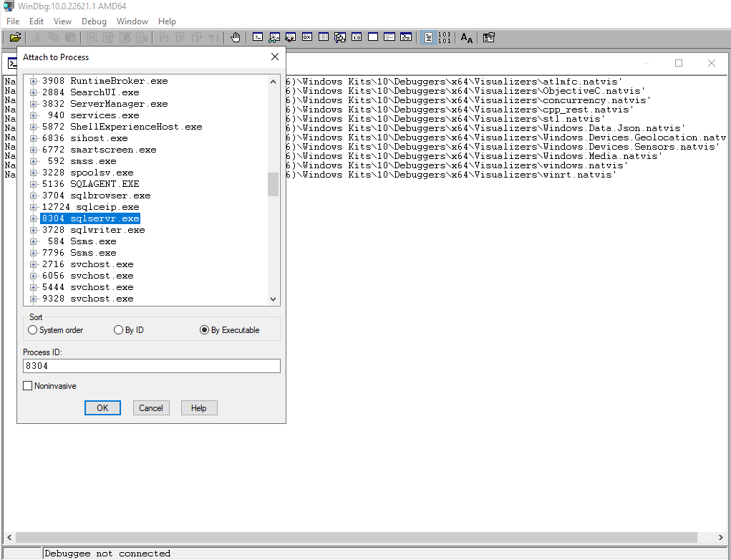Open the Memory window icon
Viewport: 731px width, 560px height.
pyautogui.click(x=324, y=37)
